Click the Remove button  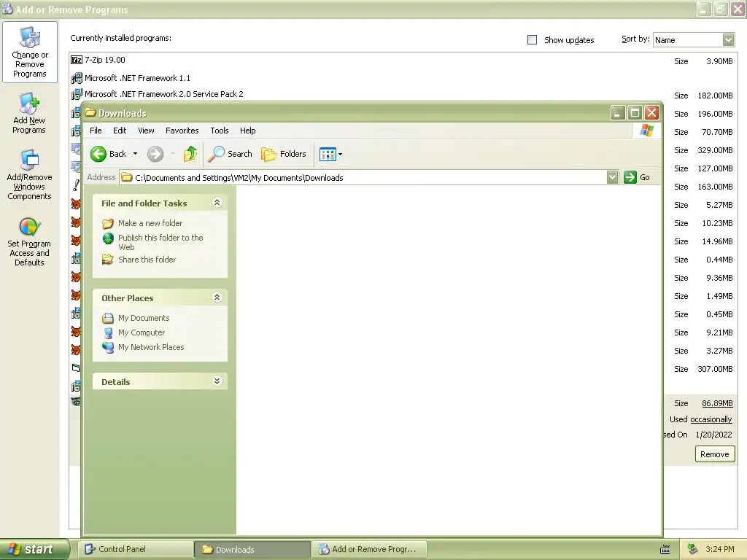pos(715,454)
